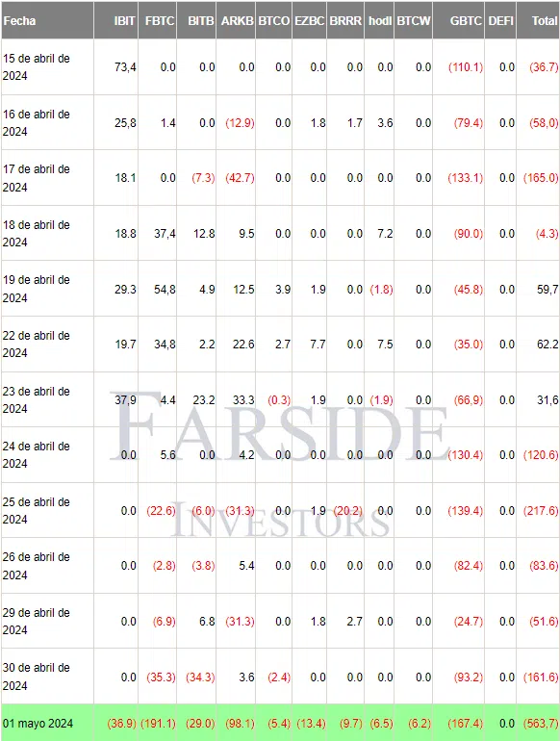Select the hodl column header
This screenshot has width=560, height=741.
click(x=379, y=20)
